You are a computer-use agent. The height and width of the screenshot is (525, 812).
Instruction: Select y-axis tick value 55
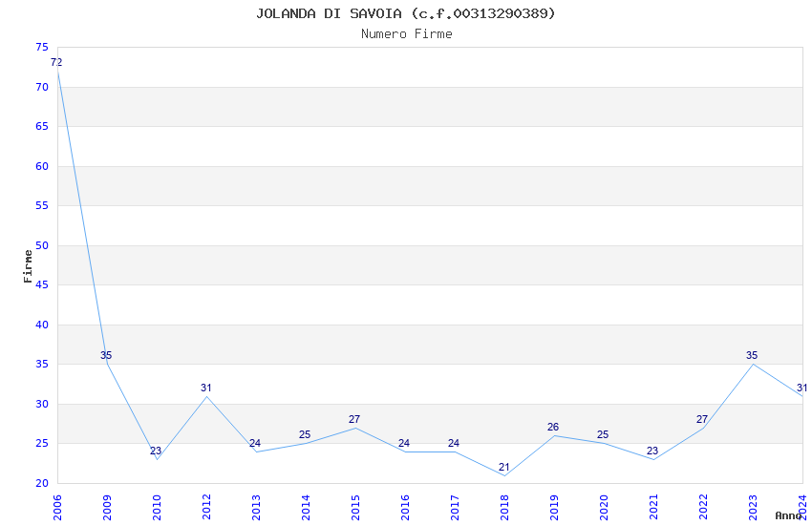[x=42, y=205]
